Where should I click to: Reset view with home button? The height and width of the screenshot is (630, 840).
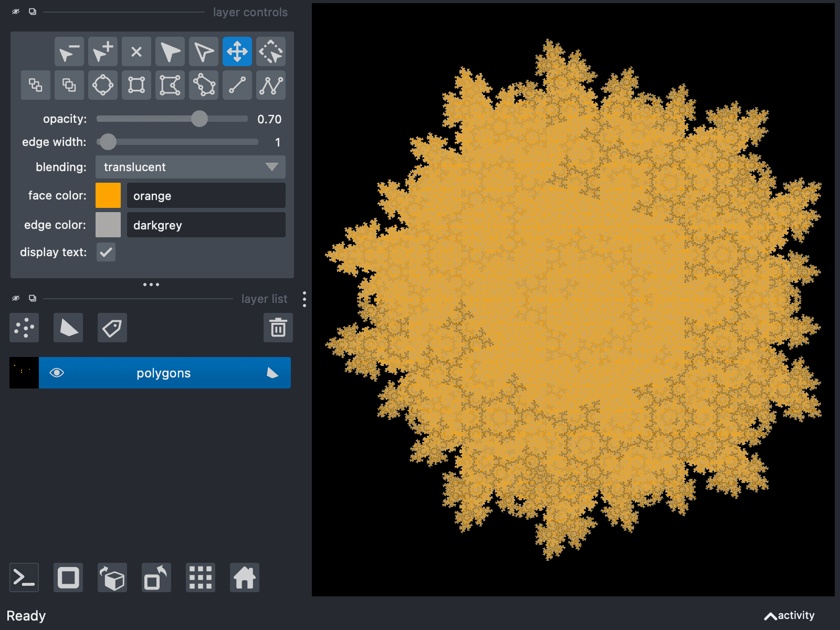coord(245,577)
